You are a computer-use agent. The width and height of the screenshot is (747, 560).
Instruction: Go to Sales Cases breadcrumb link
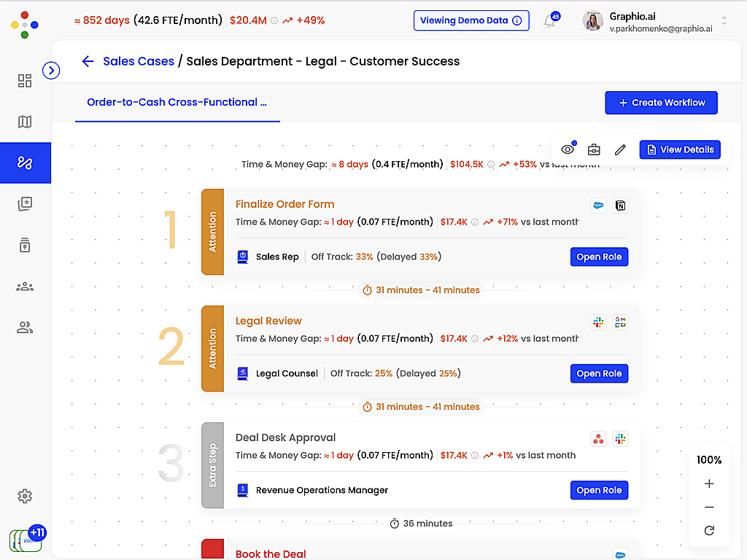point(139,61)
